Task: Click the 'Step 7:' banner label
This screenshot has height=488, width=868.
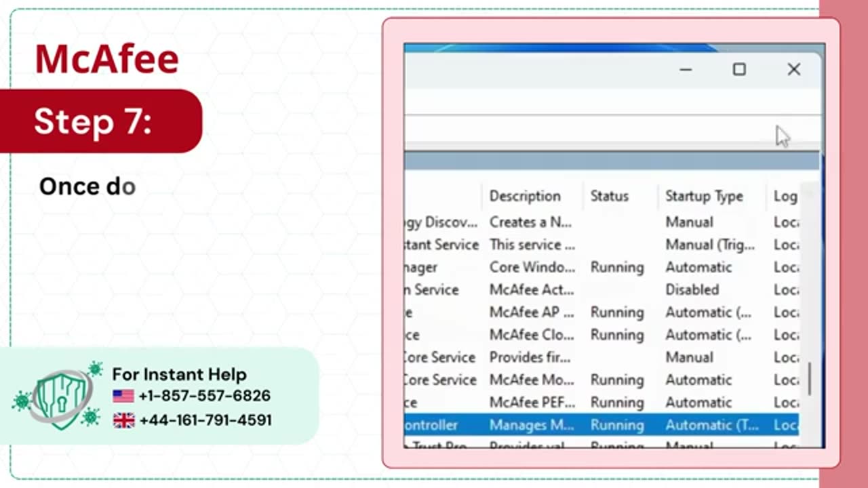Action: click(93, 121)
